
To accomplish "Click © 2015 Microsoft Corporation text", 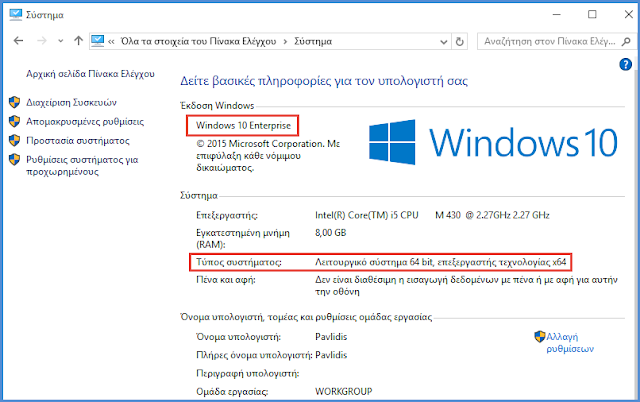I will [268, 156].
